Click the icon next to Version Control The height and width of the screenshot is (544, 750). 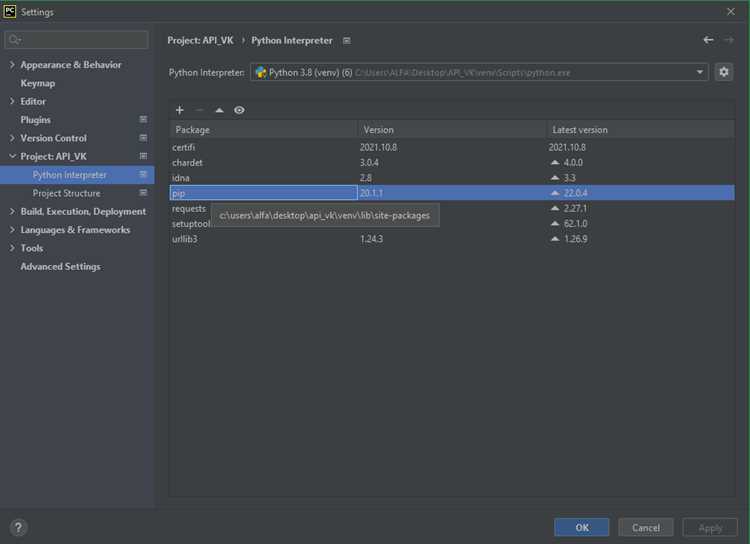[143, 138]
